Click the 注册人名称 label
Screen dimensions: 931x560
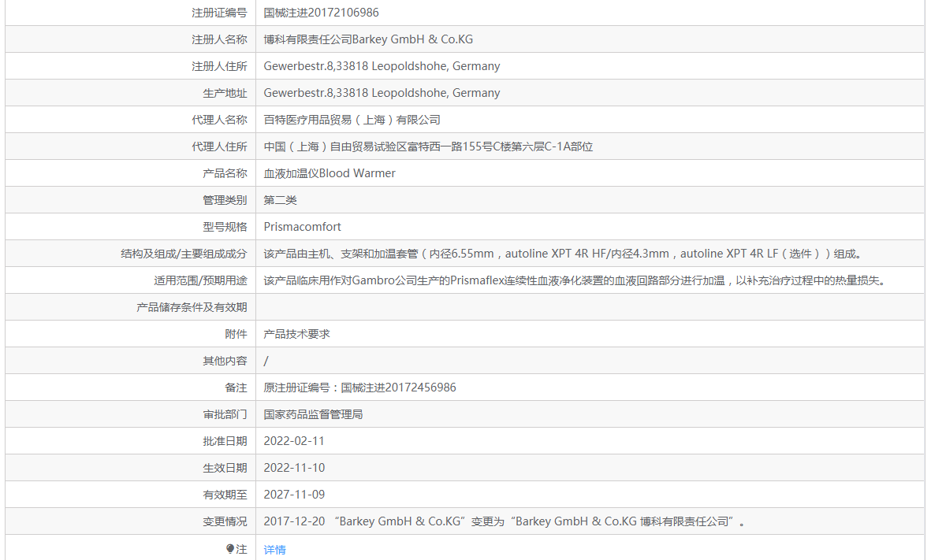(x=219, y=39)
